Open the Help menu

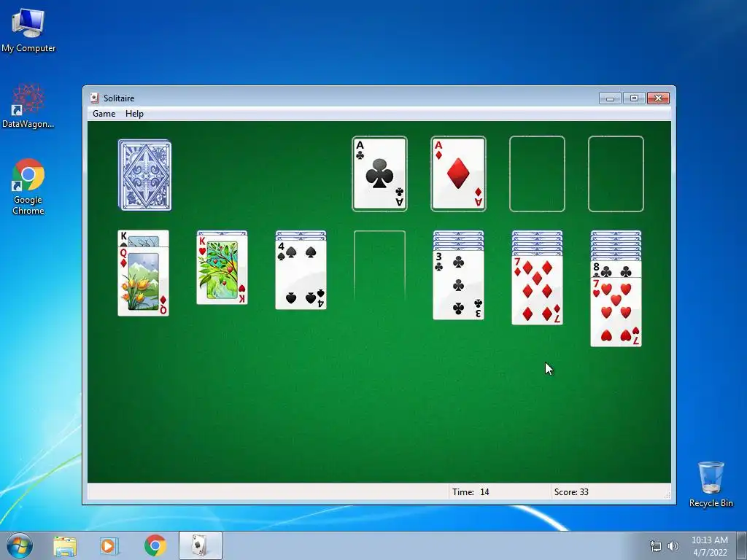pos(134,113)
